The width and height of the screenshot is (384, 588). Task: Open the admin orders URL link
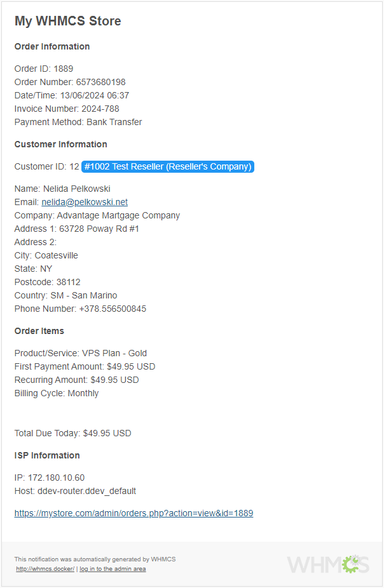click(x=134, y=513)
